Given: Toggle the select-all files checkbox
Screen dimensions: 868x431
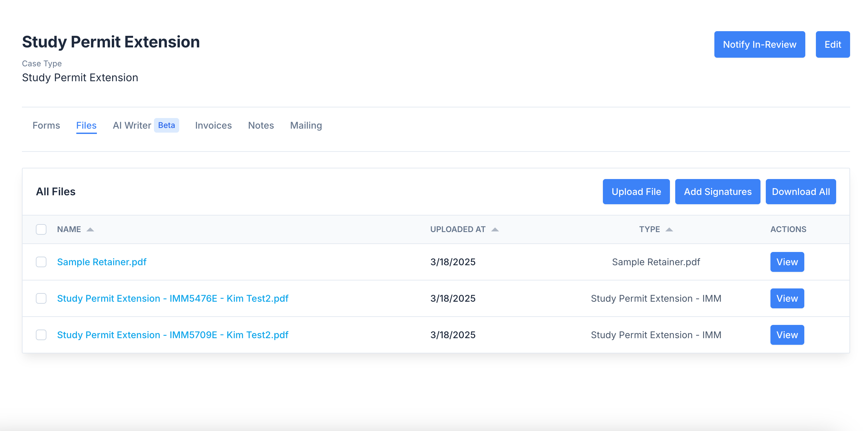Looking at the screenshot, I should pyautogui.click(x=41, y=229).
